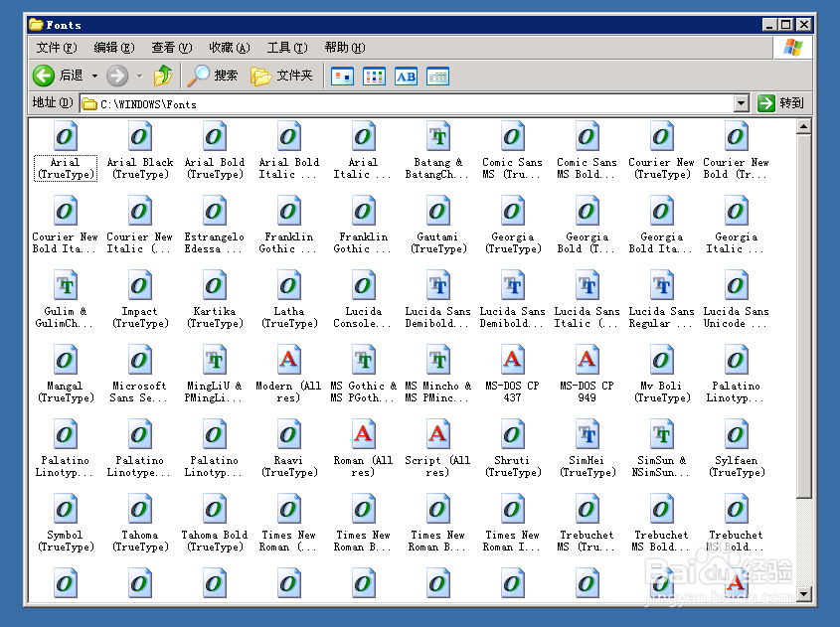Select the Gautami font icon
This screenshot has height=627, width=840.
pos(437,211)
